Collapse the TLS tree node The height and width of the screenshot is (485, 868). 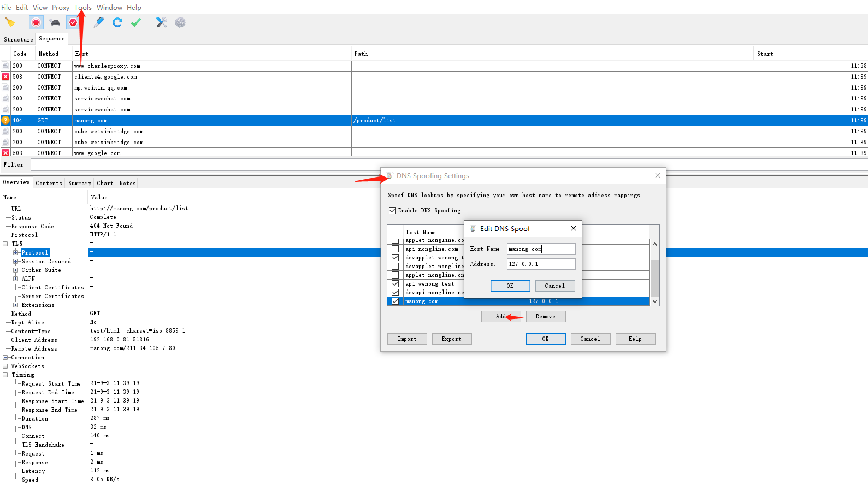(5, 244)
